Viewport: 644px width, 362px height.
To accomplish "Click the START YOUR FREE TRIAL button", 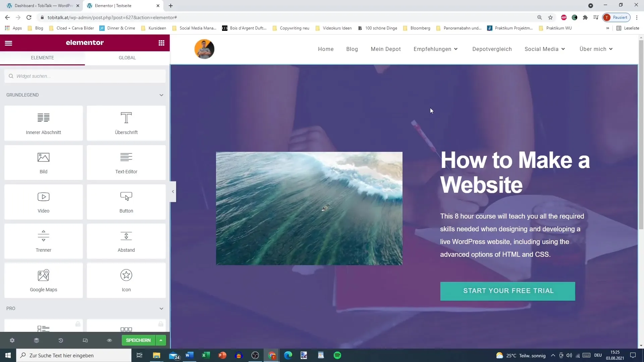I will [508, 290].
